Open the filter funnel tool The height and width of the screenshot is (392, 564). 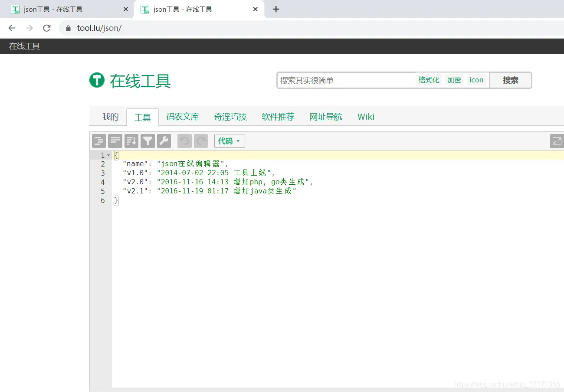pos(148,141)
